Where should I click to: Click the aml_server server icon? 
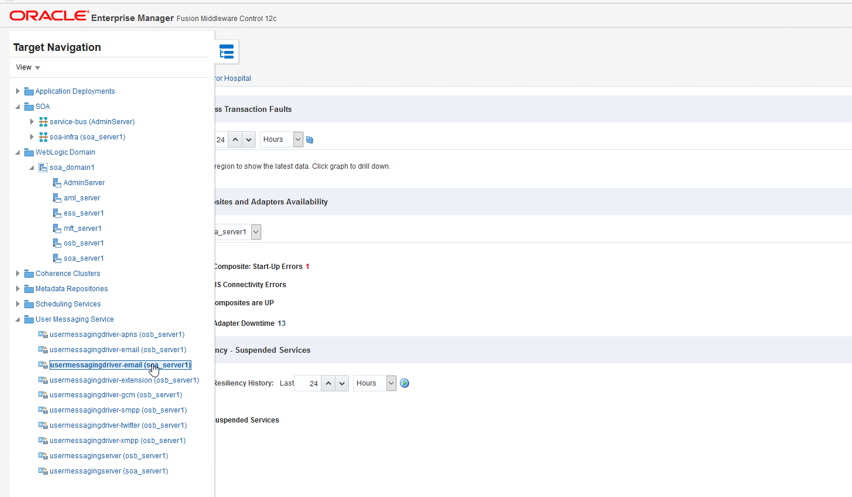tap(57, 198)
